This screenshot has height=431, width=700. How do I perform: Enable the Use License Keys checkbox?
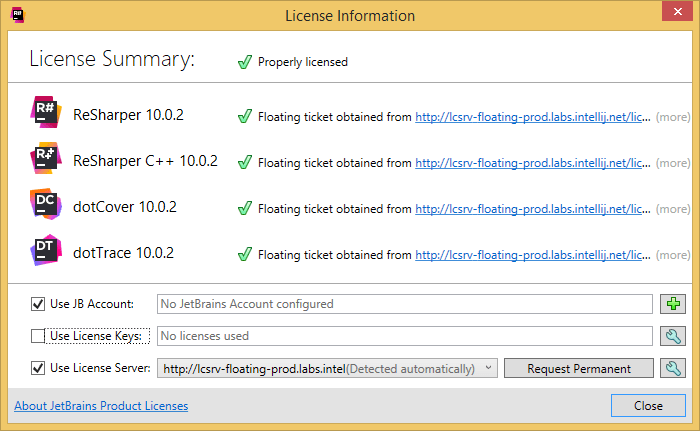(38, 336)
